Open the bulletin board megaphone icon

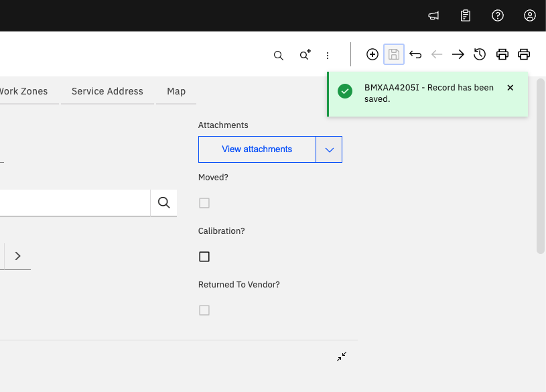(x=433, y=15)
